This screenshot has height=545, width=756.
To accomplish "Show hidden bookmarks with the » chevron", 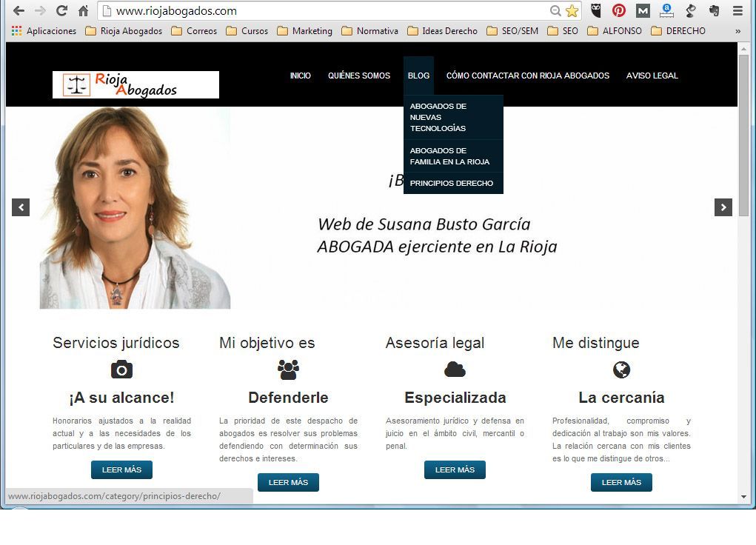I will pyautogui.click(x=737, y=31).
